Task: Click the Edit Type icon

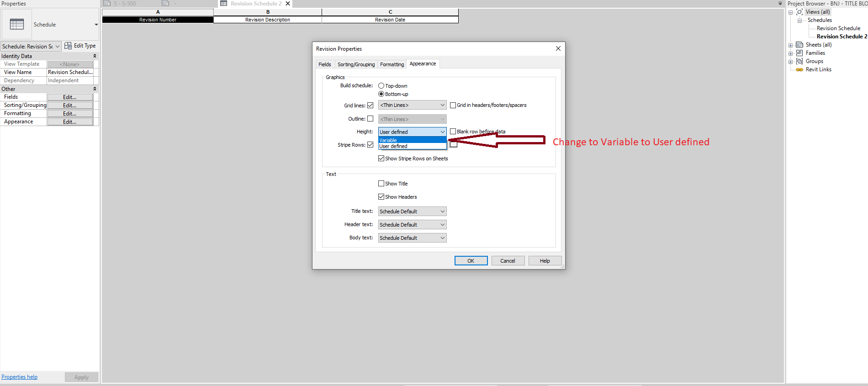Action: point(68,46)
